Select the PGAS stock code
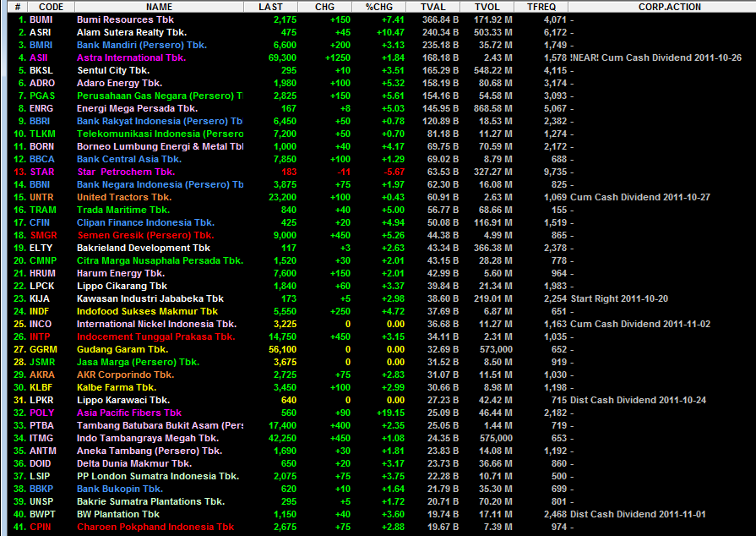Image resolution: width=756 pixels, height=536 pixels. (x=42, y=96)
